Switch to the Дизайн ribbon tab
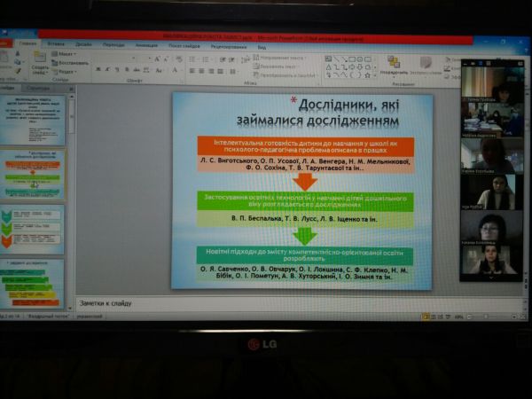532x399 pixels. click(83, 43)
